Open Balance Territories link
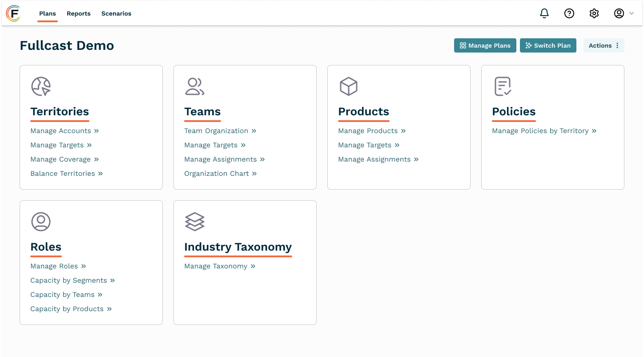Viewport: 644px width, 357px height. click(67, 174)
